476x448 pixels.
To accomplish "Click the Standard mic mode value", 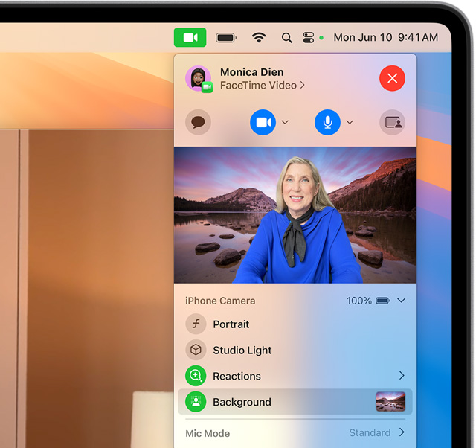I will click(x=370, y=433).
